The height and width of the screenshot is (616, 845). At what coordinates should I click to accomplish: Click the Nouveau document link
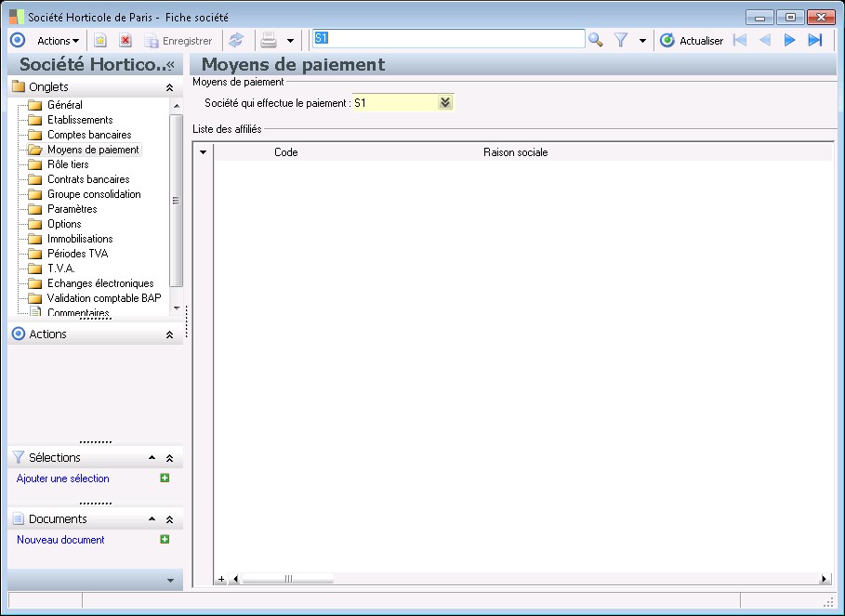[60, 540]
